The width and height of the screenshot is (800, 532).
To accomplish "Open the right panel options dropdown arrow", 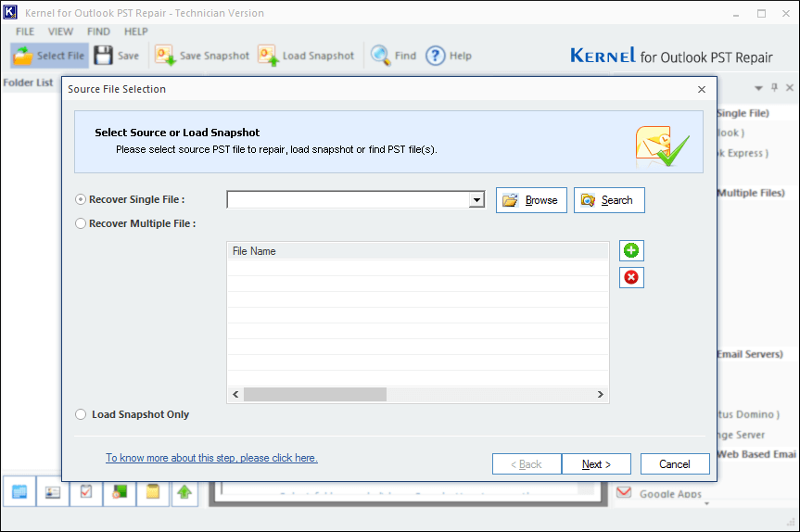I will click(759, 88).
